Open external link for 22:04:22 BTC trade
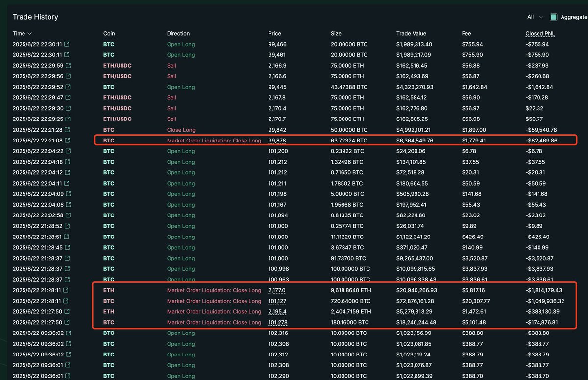Image resolution: width=588 pixels, height=380 pixels. 68,151
